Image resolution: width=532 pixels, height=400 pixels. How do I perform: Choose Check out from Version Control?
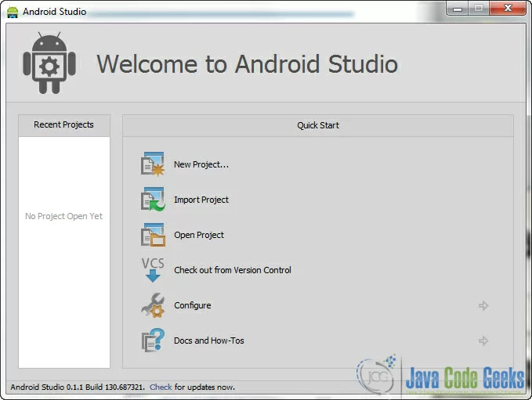(x=233, y=270)
